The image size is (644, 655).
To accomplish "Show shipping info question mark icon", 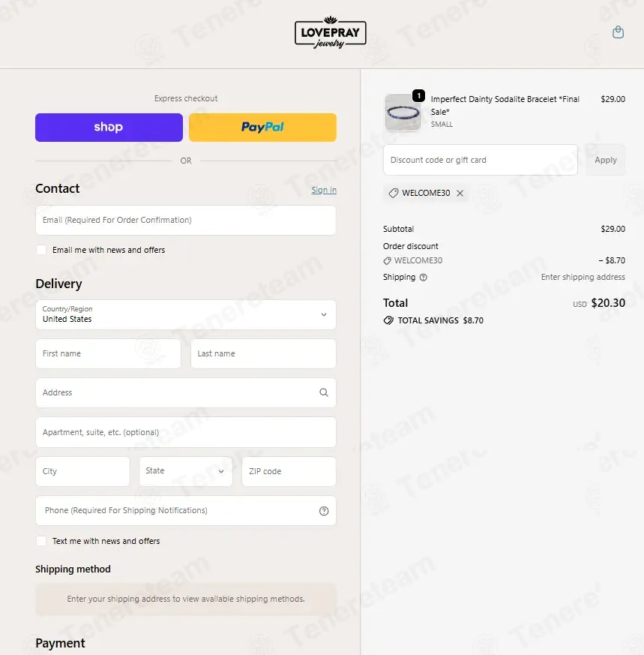I will click(x=424, y=278).
